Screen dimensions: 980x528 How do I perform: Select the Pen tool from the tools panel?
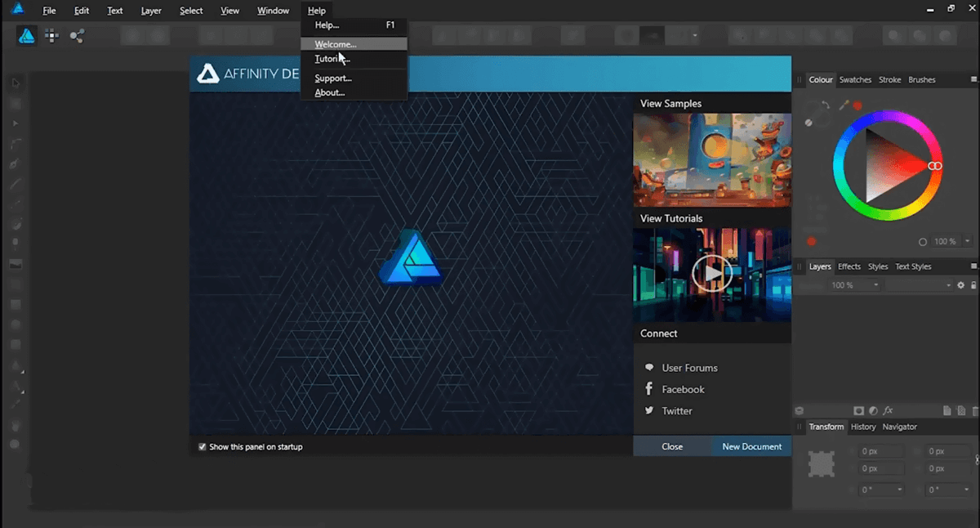[x=15, y=163]
